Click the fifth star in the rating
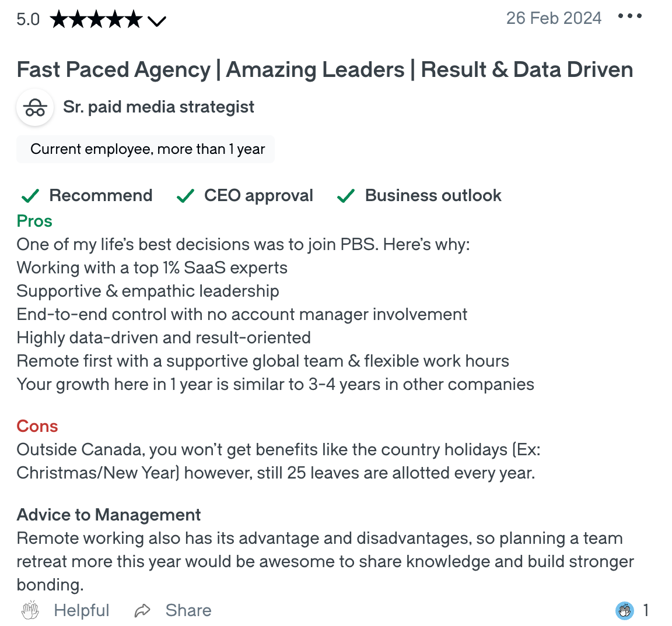This screenshot has width=672, height=626. pos(133,19)
